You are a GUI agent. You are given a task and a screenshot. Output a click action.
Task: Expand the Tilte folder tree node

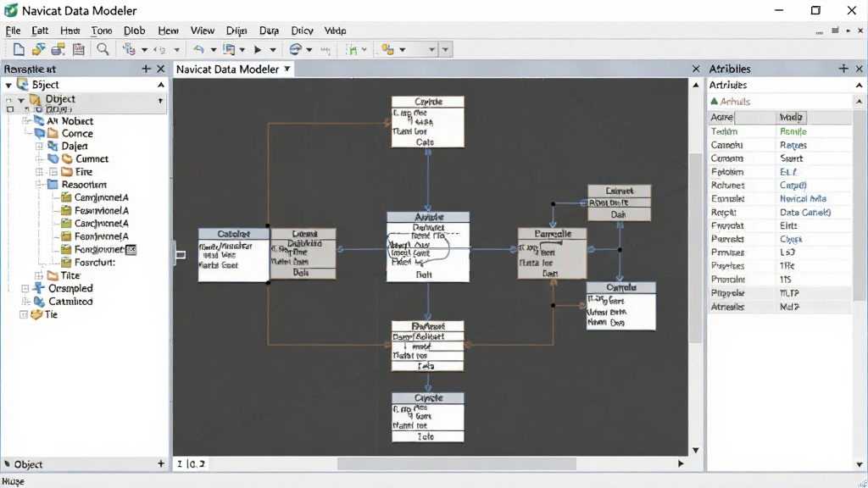pos(39,275)
